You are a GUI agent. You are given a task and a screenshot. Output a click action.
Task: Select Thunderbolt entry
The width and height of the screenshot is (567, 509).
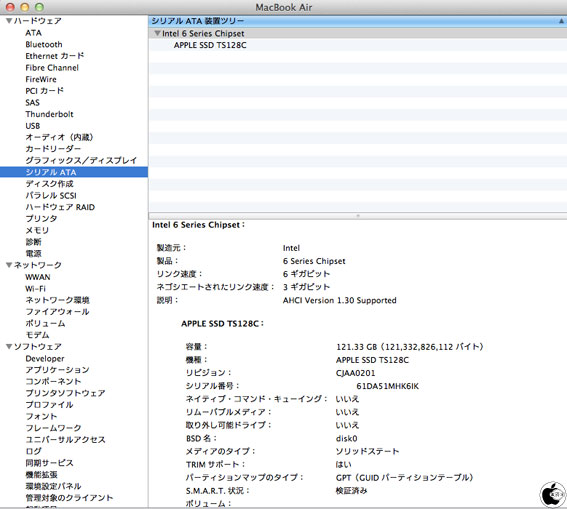tap(49, 114)
